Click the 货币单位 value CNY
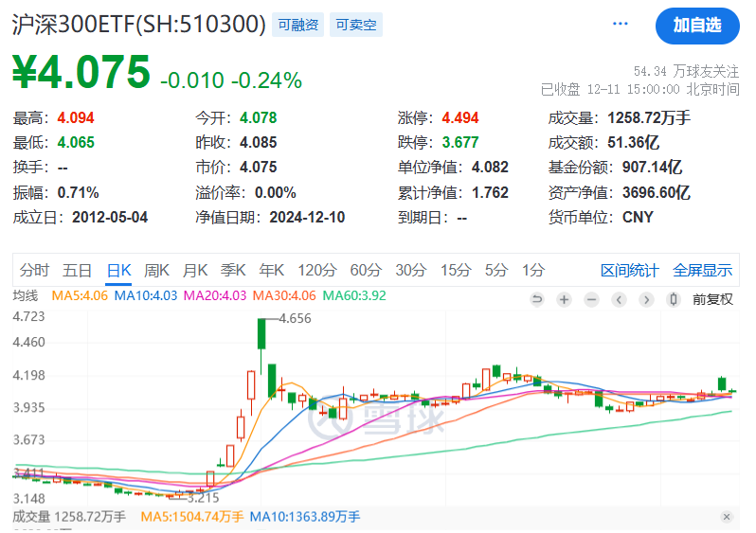The height and width of the screenshot is (533, 756). (x=638, y=218)
